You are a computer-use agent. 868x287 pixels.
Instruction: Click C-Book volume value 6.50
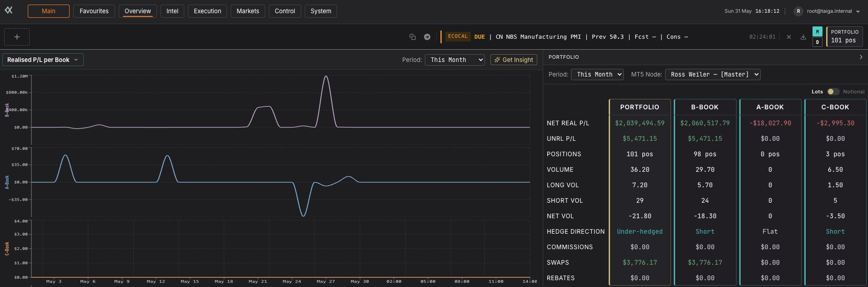835,169
